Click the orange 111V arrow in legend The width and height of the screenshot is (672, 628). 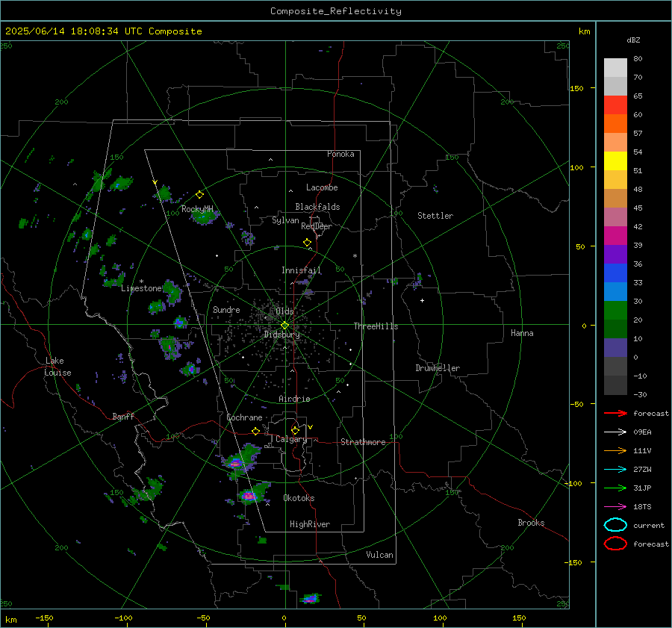tap(615, 450)
